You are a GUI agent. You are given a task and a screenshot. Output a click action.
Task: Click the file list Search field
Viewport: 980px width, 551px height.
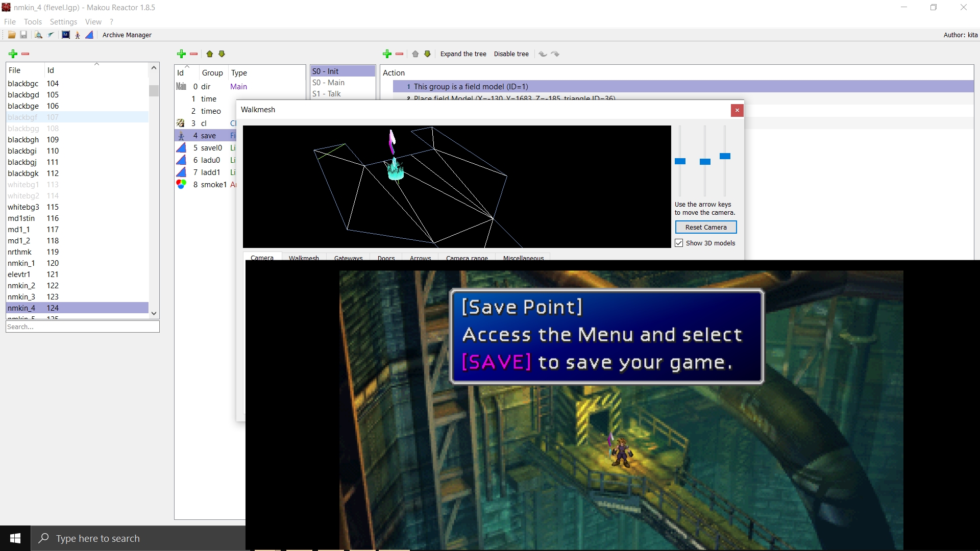[83, 327]
